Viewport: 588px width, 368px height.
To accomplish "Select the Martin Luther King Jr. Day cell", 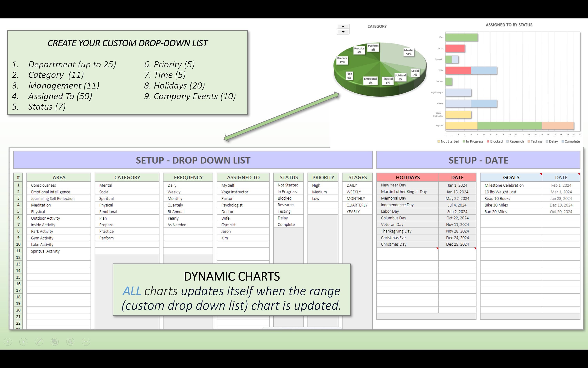I will [x=408, y=192].
